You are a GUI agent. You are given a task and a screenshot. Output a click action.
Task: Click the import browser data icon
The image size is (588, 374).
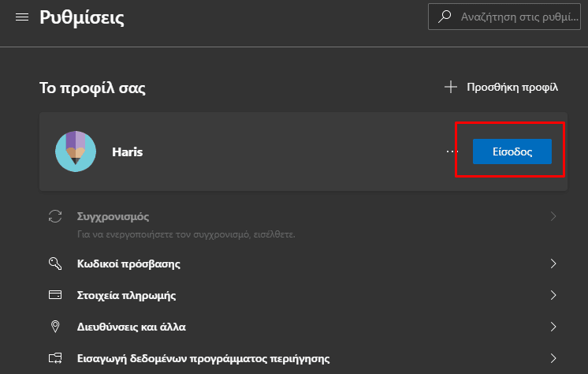[55, 358]
